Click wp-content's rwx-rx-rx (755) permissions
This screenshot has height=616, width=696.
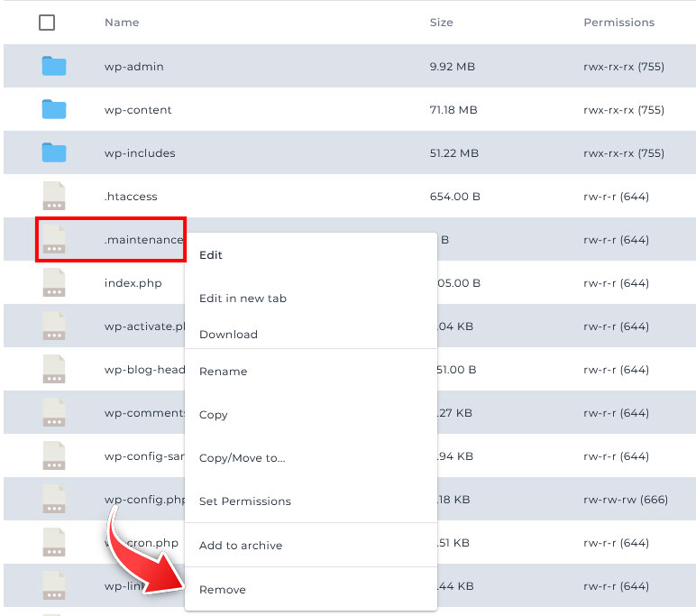click(x=624, y=110)
